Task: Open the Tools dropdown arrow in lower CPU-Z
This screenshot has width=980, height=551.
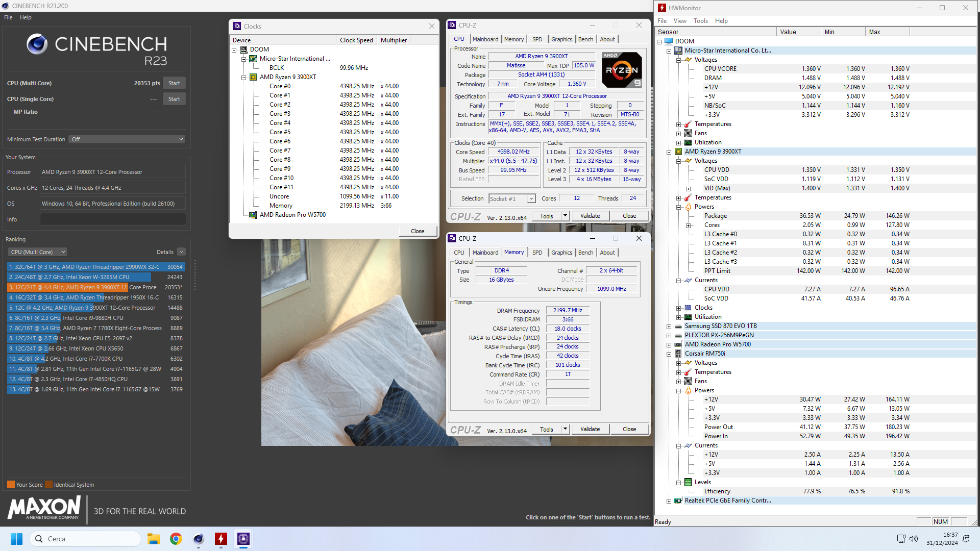Action: (x=565, y=429)
